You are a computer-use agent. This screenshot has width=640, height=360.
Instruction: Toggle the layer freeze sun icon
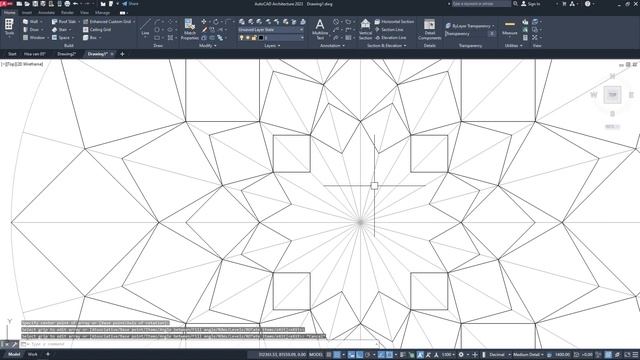(x=248, y=38)
